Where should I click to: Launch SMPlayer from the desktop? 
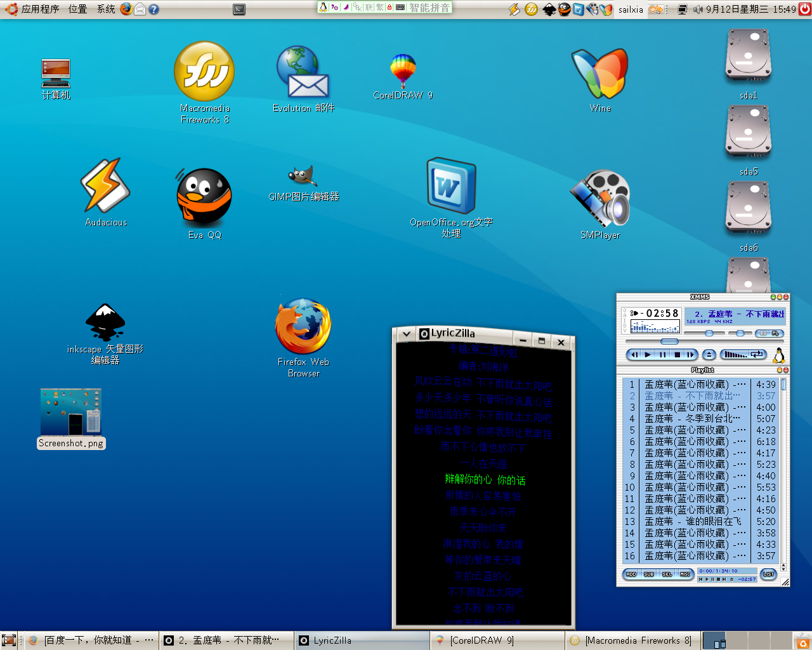[x=600, y=204]
